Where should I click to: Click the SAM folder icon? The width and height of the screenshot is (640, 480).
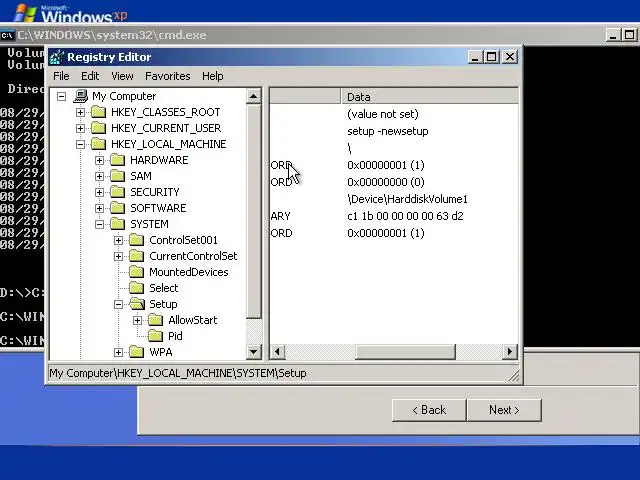118,176
